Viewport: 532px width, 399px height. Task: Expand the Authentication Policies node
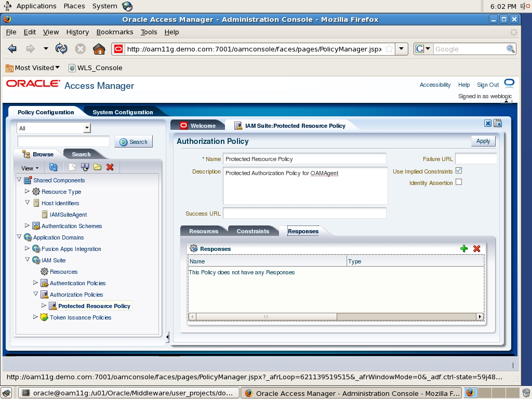(x=35, y=283)
